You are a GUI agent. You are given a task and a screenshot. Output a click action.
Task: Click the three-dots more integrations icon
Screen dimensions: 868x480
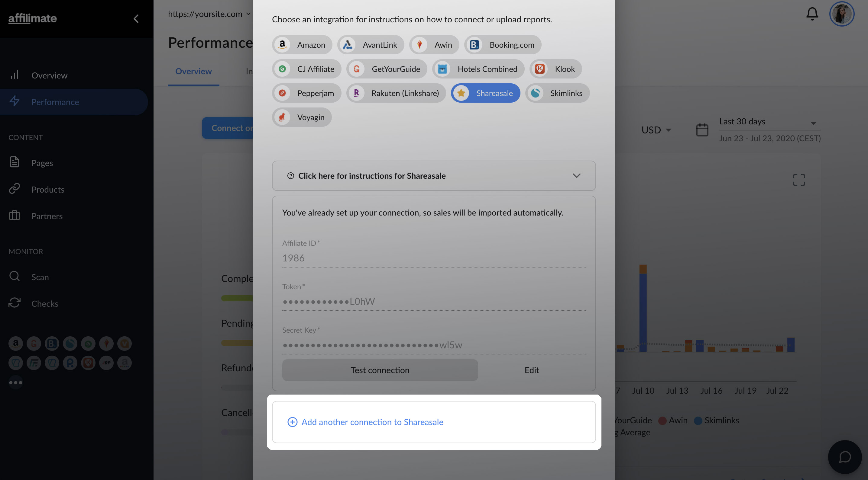[15, 382]
